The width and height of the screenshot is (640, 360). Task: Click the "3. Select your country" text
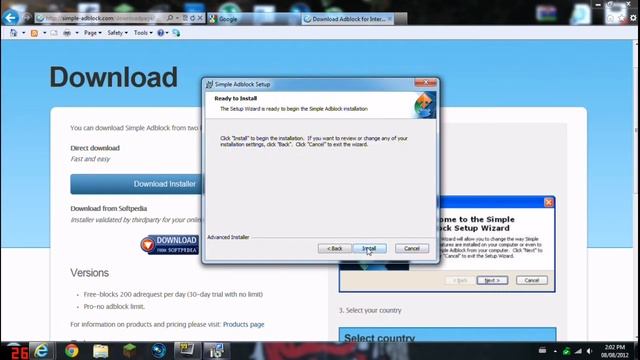(x=370, y=310)
